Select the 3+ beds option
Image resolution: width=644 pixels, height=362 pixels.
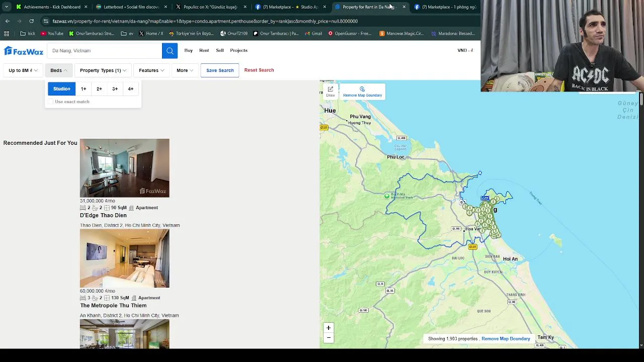click(x=115, y=89)
